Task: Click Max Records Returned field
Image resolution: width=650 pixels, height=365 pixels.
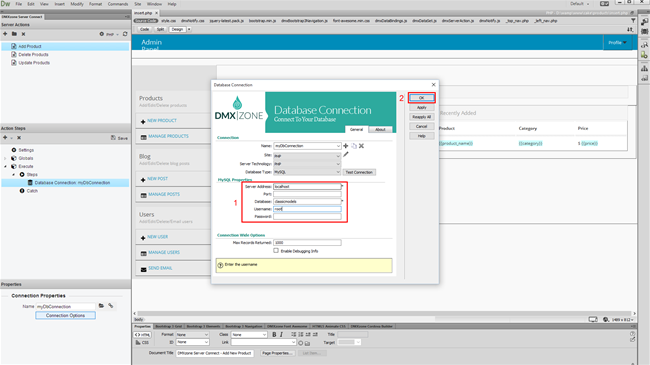Action: point(307,243)
